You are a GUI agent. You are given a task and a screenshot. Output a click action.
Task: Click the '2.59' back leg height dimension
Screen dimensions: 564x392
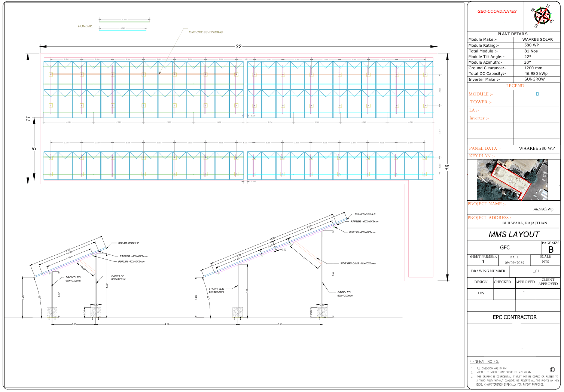(333, 274)
